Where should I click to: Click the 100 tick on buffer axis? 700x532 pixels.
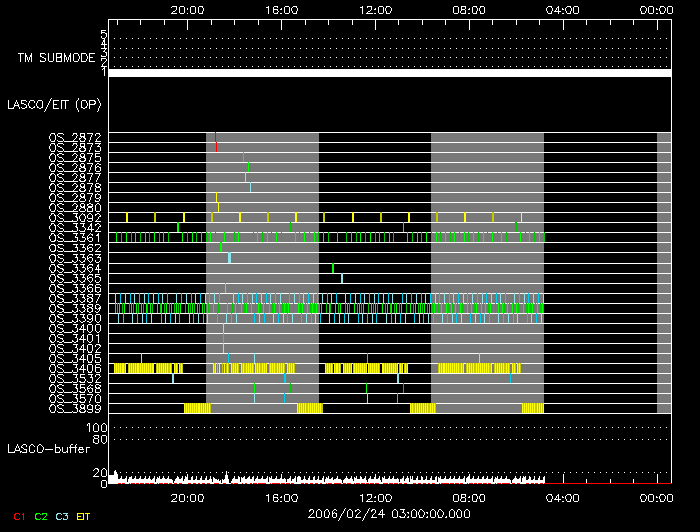[x=96, y=428]
